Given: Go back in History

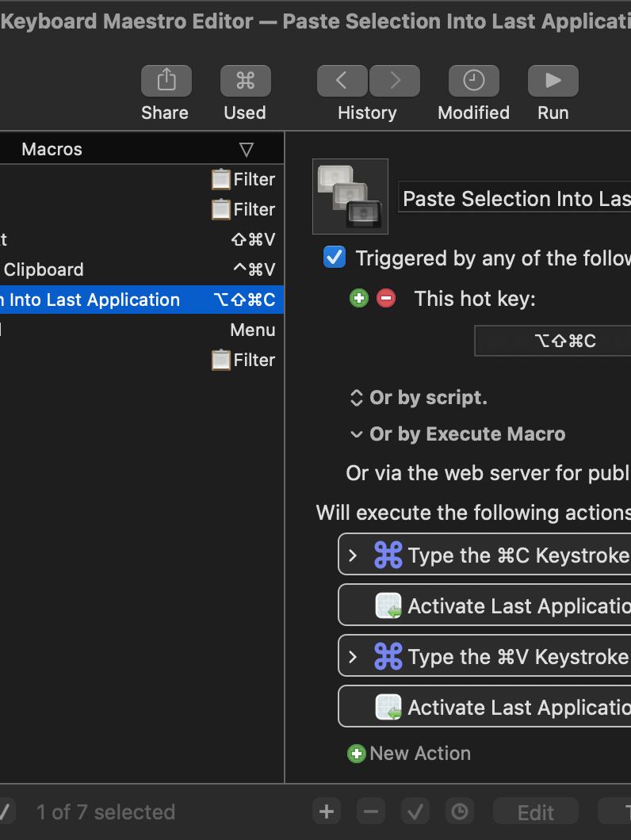Looking at the screenshot, I should [x=342, y=81].
